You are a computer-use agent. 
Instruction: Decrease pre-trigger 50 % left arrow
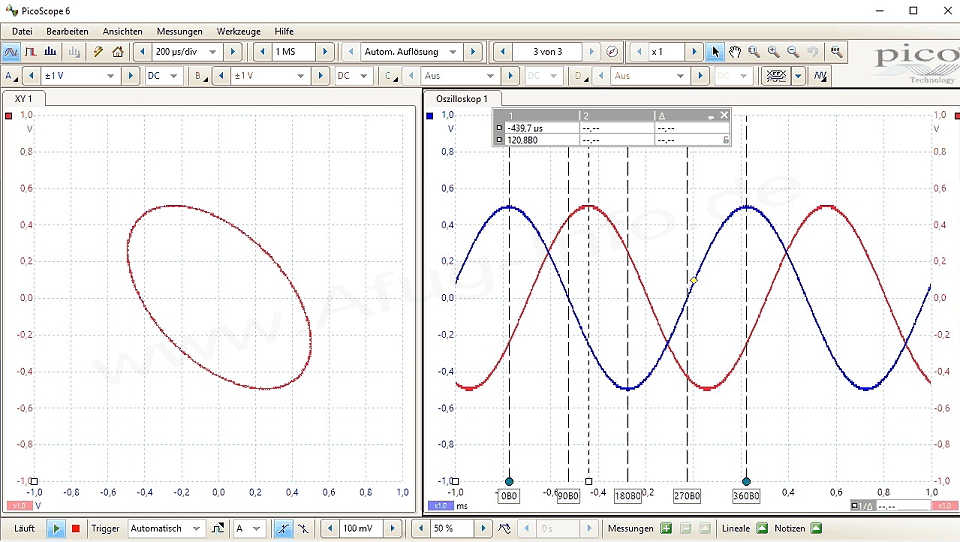pos(421,529)
